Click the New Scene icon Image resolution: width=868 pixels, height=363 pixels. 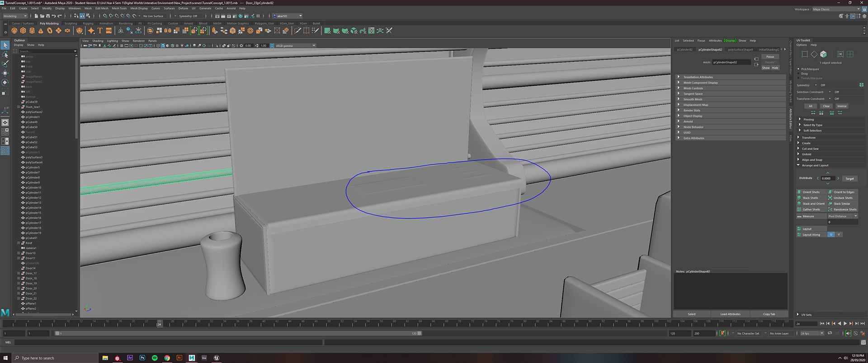click(36, 16)
